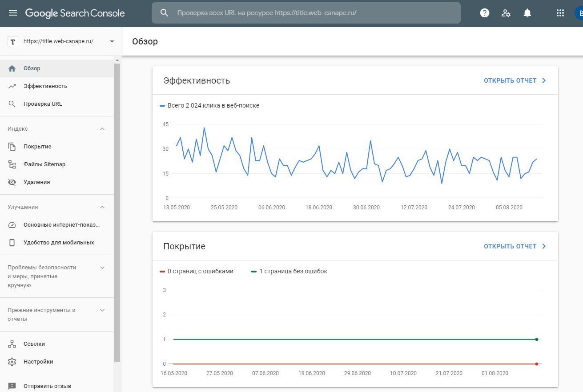This screenshot has height=392, width=583.
Task: Click the mobile usability phone icon
Action: point(12,243)
